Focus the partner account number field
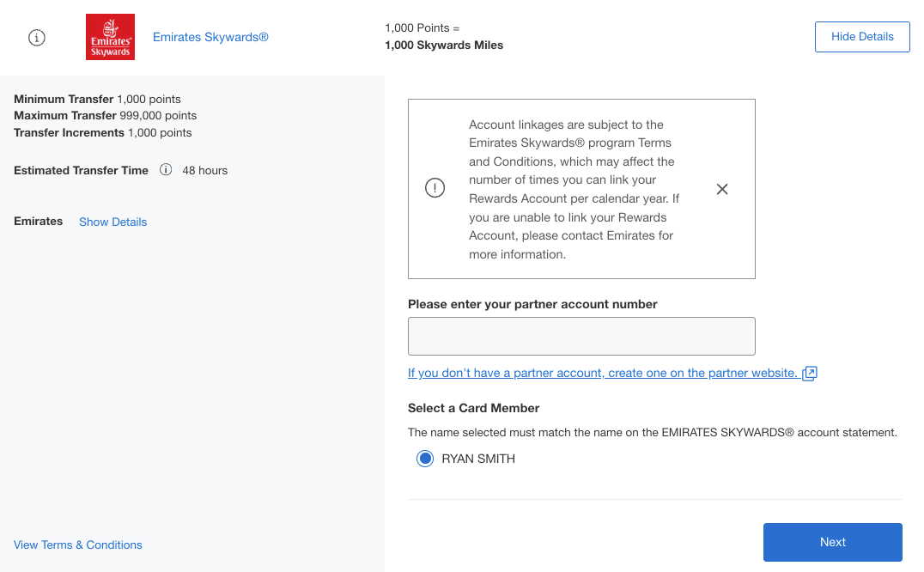 [581, 337]
